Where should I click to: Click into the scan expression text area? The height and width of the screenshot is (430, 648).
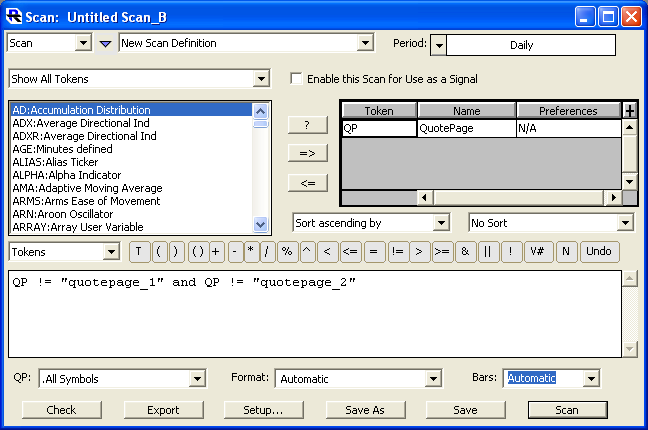pos(315,314)
